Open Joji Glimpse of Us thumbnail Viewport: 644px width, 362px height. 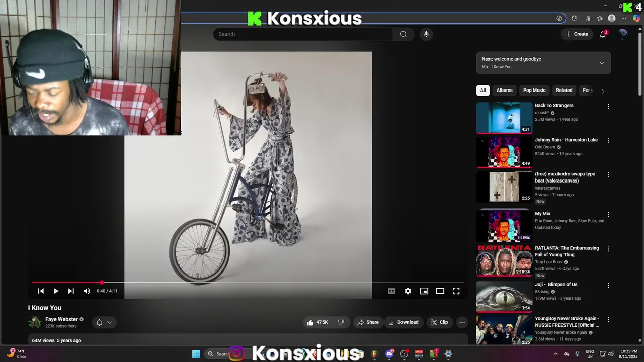[x=504, y=297]
